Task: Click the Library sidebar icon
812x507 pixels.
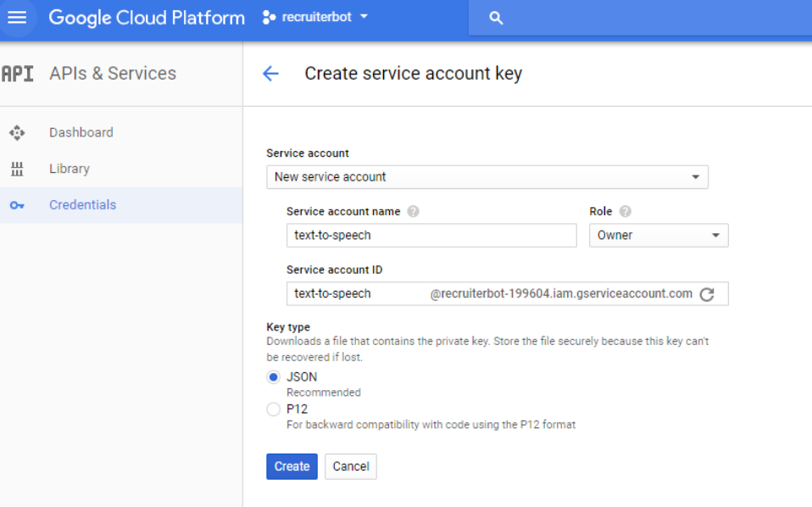Action: coord(17,169)
